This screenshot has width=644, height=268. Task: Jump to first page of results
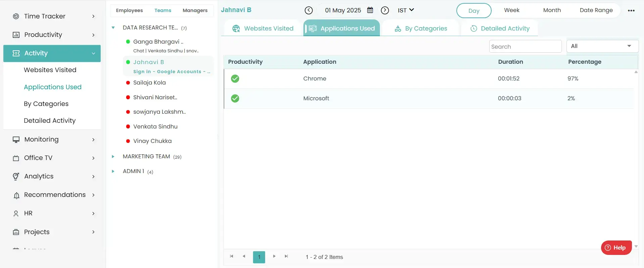point(232,256)
